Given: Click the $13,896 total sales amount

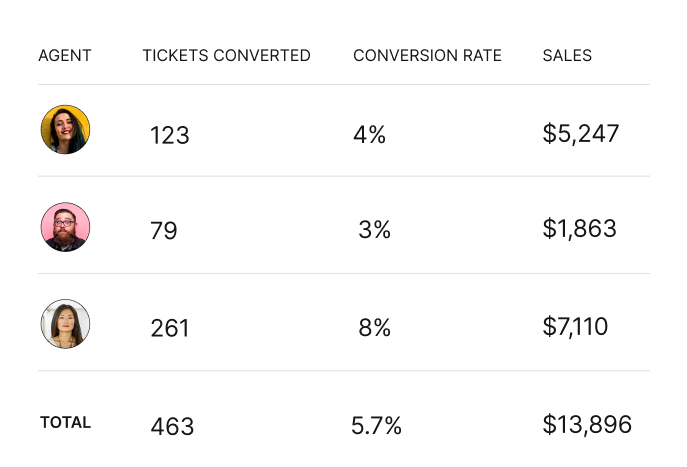Looking at the screenshot, I should (x=587, y=425).
